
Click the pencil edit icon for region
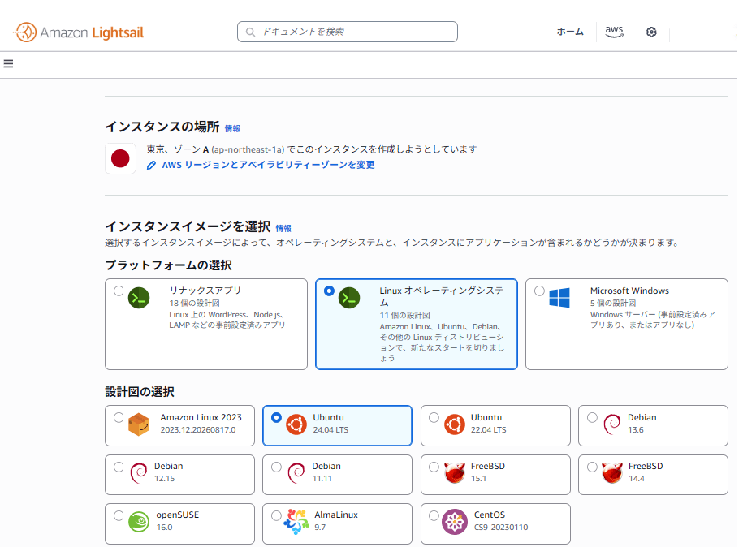point(151,165)
